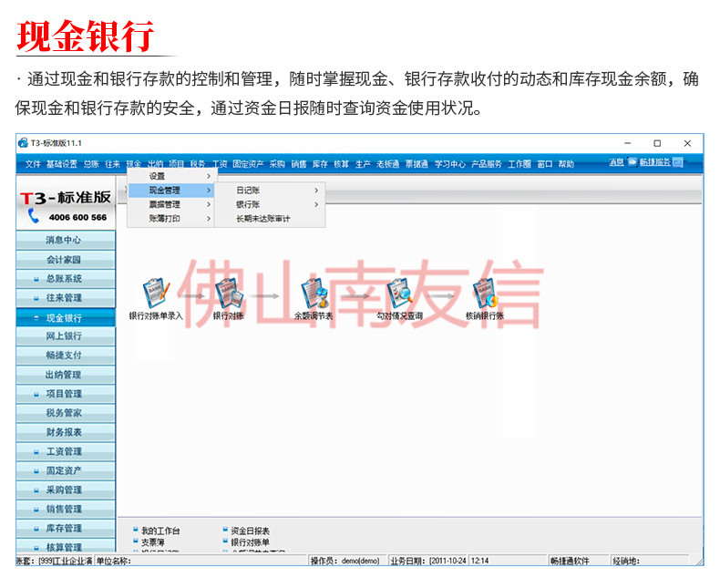The image size is (720, 588).
Task: Open the 基础设置 menu
Action: (x=62, y=164)
